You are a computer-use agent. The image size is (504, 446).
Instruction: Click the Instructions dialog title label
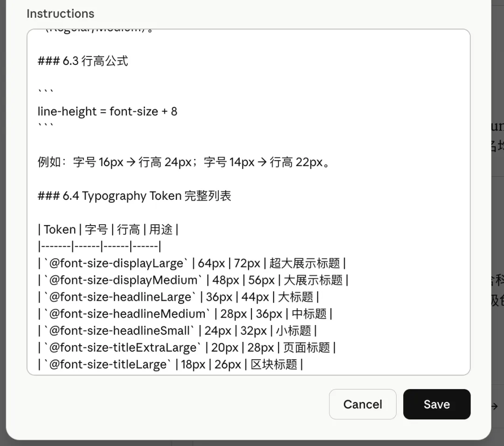point(60,14)
